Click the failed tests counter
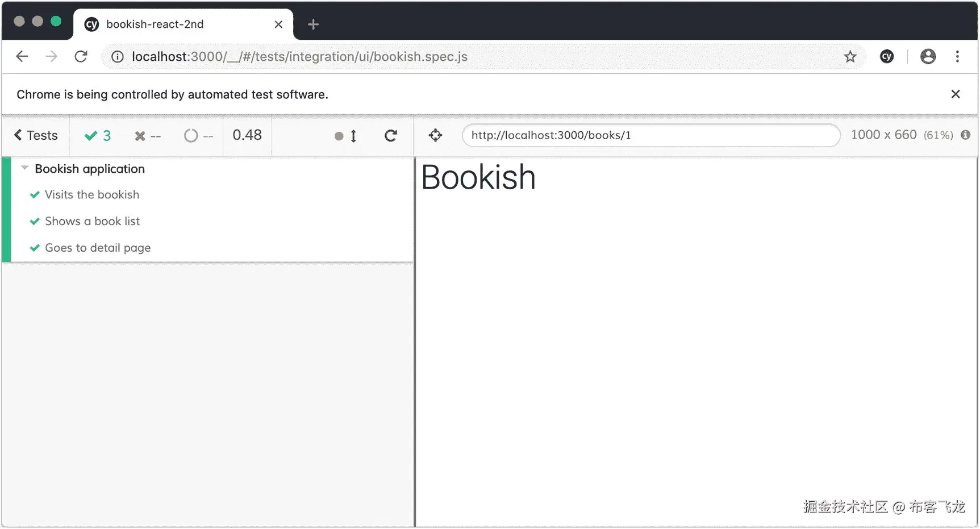The height and width of the screenshot is (529, 980). pos(148,136)
